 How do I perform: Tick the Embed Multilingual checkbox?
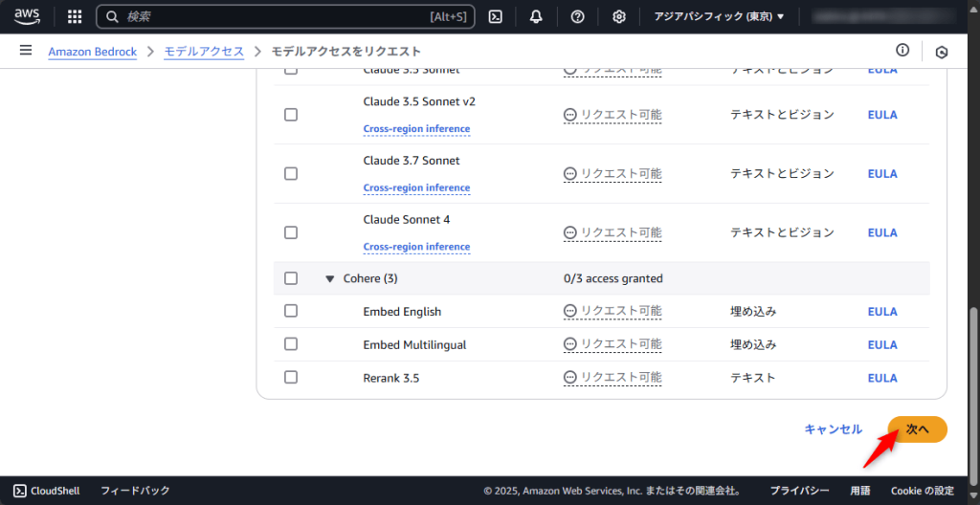click(291, 343)
